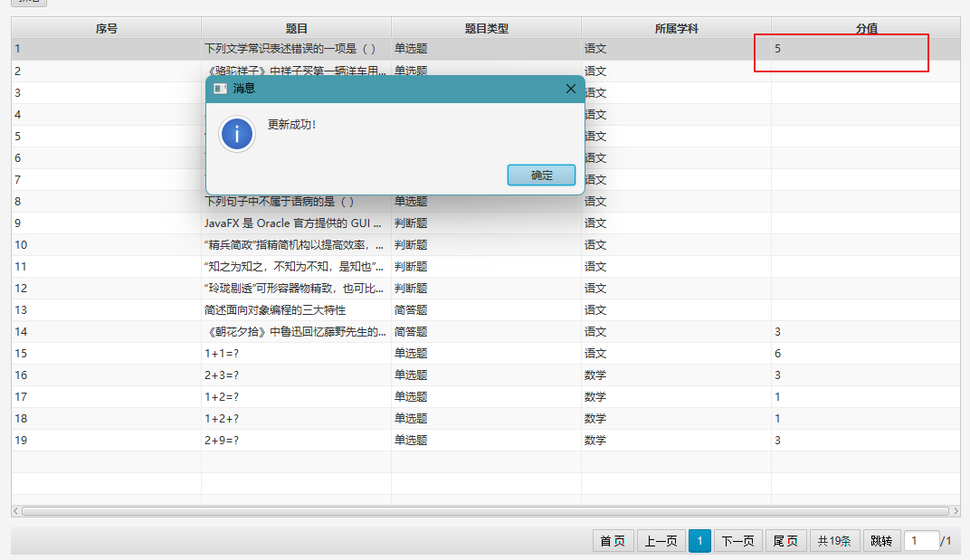Click the 跳转 jump button
The image size is (970, 560).
click(881, 541)
